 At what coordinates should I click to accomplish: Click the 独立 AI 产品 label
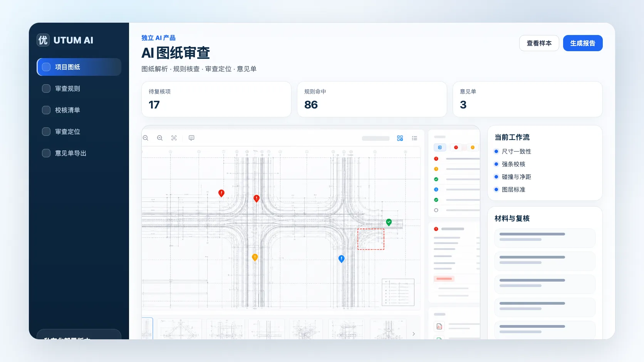click(158, 38)
